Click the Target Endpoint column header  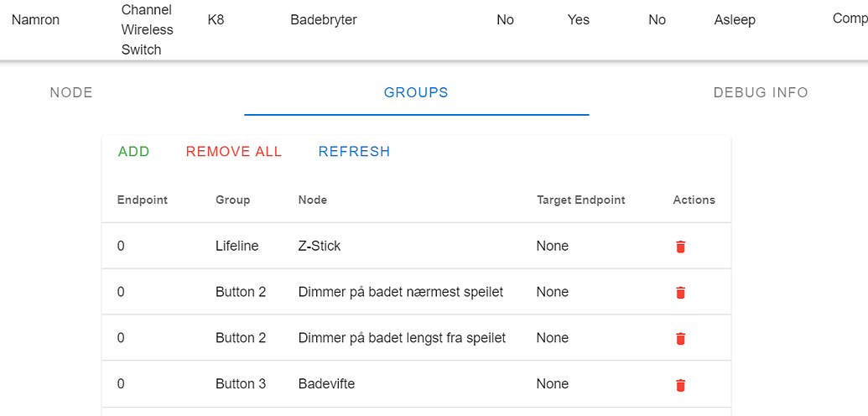pos(581,200)
